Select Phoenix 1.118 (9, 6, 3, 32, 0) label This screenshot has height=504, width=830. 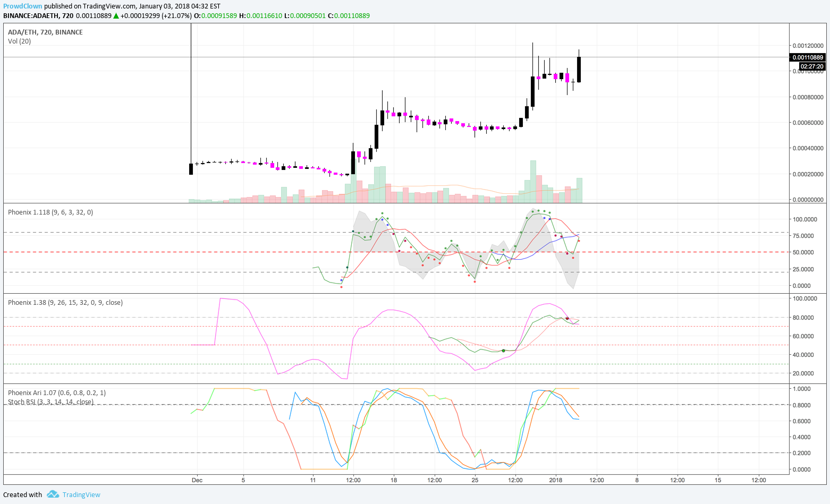click(x=50, y=212)
